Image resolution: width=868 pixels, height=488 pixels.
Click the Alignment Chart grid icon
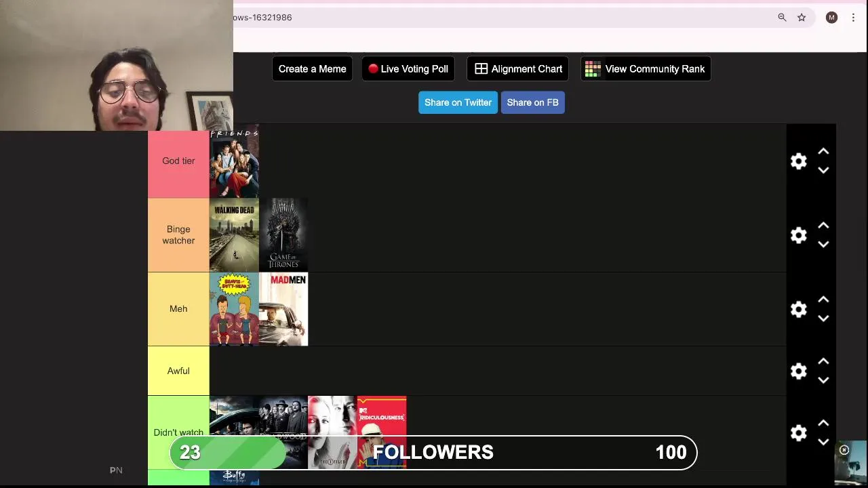(x=481, y=69)
